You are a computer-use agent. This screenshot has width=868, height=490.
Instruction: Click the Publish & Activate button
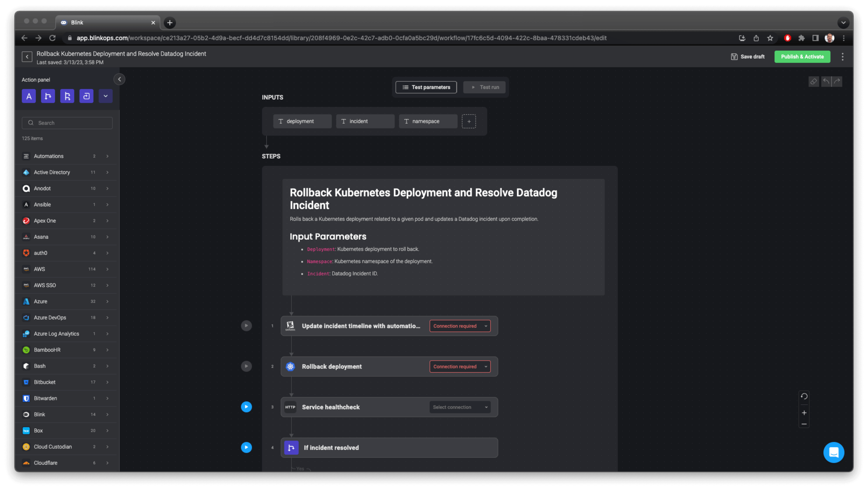tap(802, 57)
